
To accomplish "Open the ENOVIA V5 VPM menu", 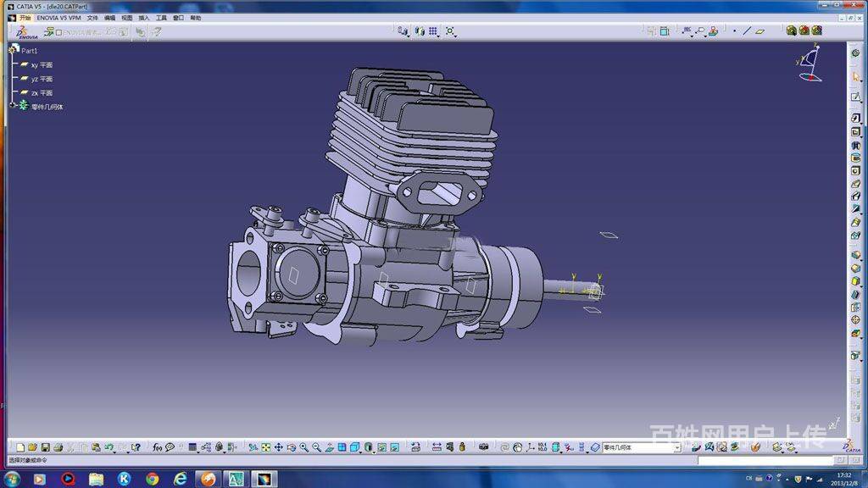I will click(58, 18).
